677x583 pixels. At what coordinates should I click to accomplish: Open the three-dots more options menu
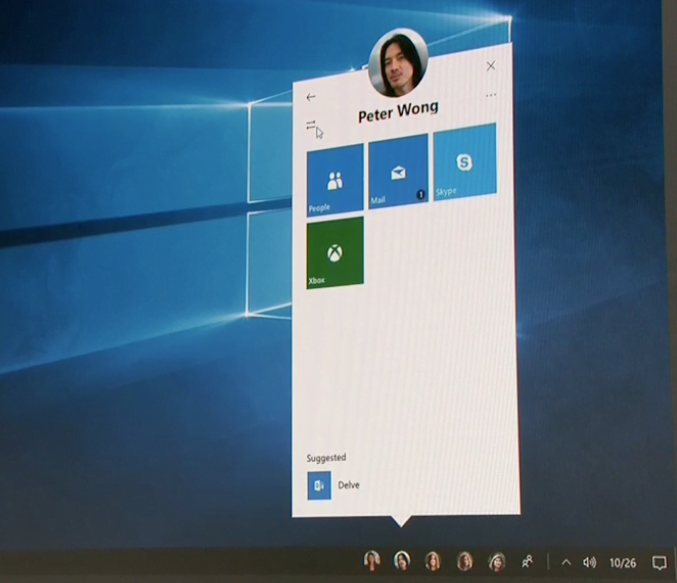[491, 95]
